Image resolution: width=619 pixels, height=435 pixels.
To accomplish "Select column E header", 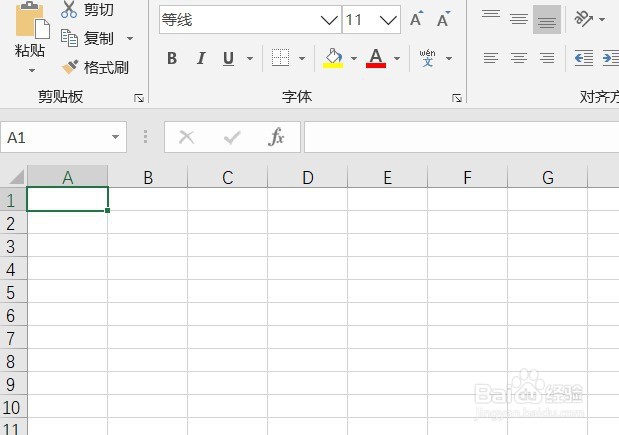I will click(x=388, y=176).
